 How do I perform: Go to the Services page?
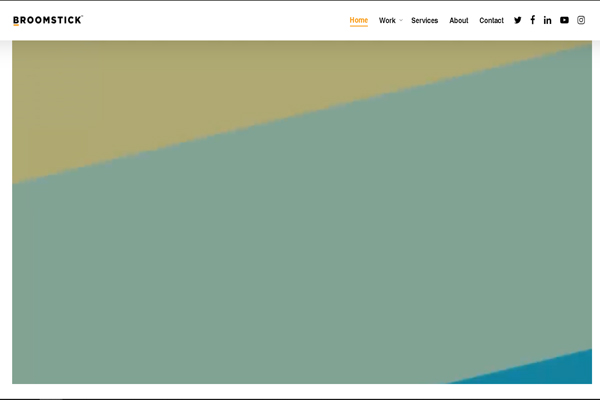[x=424, y=20]
